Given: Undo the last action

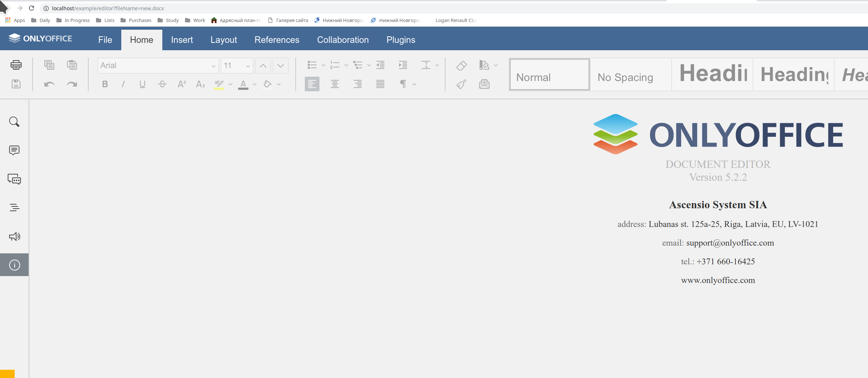Looking at the screenshot, I should pyautogui.click(x=49, y=84).
